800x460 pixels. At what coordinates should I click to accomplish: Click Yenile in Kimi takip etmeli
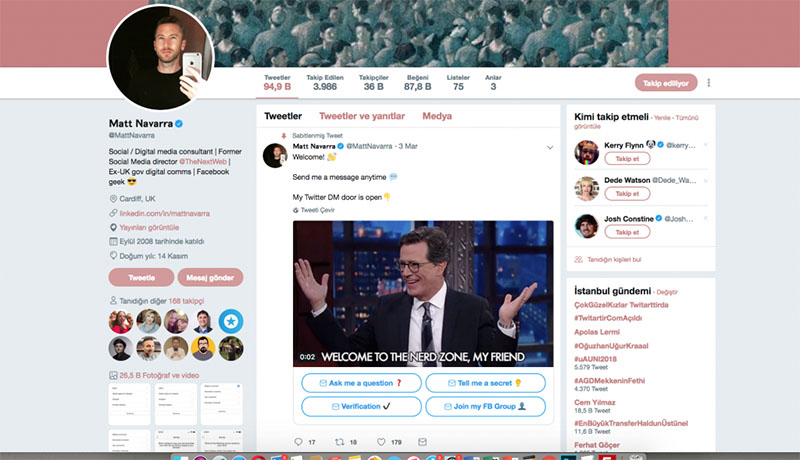click(662, 118)
